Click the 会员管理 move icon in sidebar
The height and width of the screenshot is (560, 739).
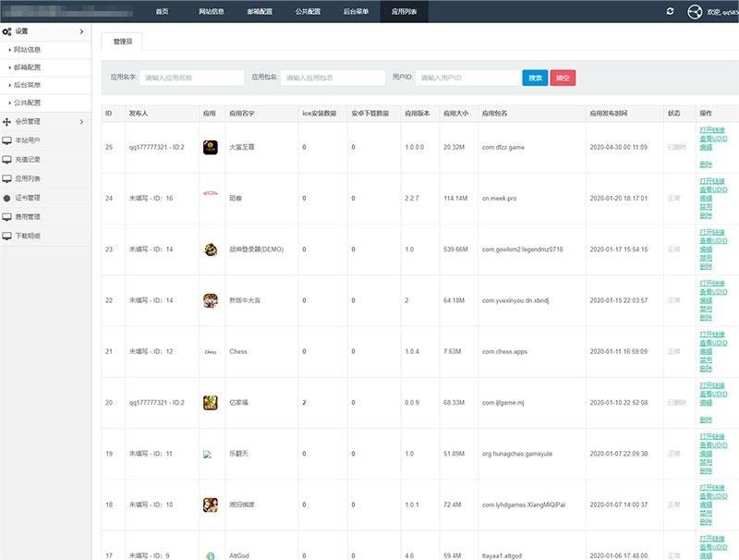(x=7, y=121)
